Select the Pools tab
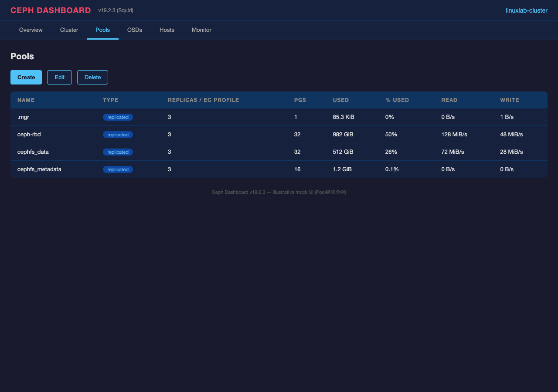Image resolution: width=558 pixels, height=392 pixels. (x=102, y=30)
